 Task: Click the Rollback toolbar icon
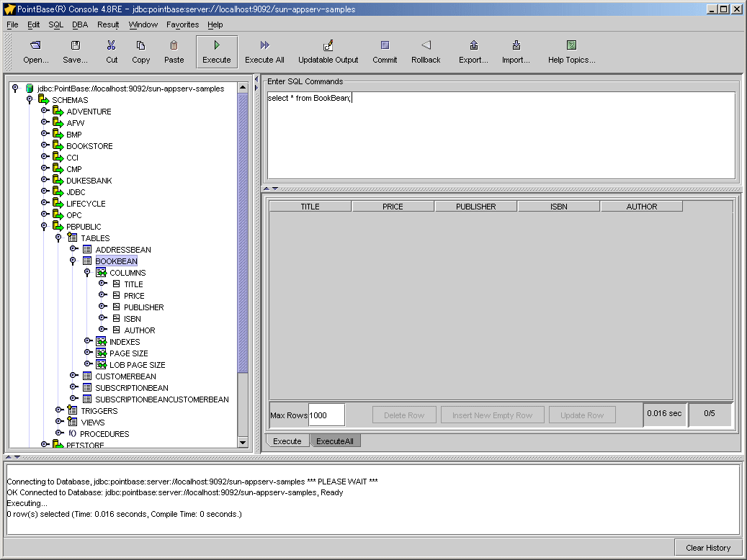pos(426,45)
